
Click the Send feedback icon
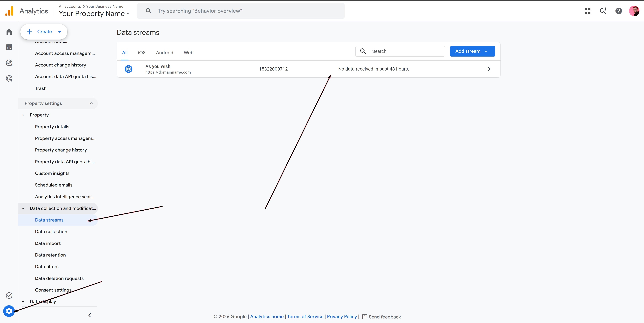365,316
